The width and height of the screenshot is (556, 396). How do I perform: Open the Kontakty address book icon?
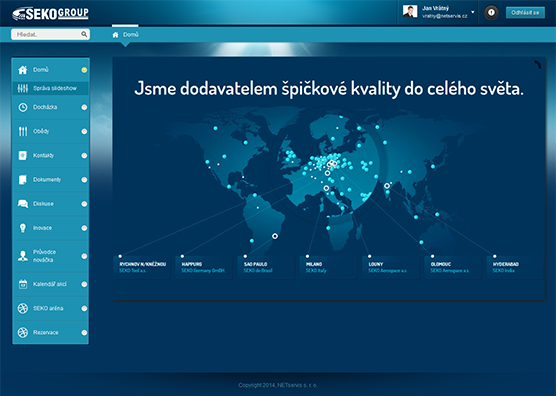23,156
